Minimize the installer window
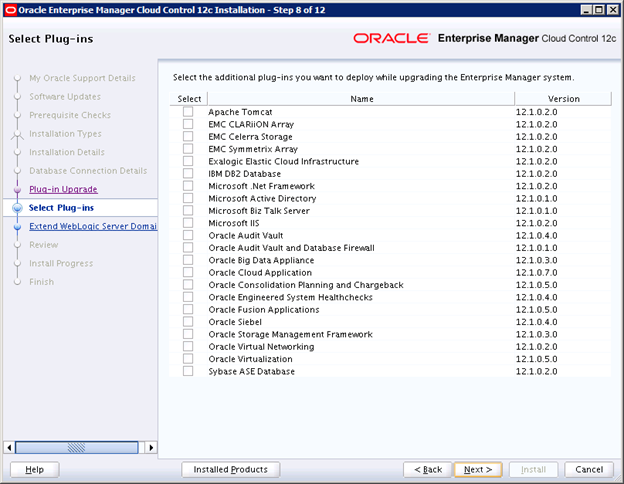Viewport: 624px width, 484px height. [x=586, y=10]
